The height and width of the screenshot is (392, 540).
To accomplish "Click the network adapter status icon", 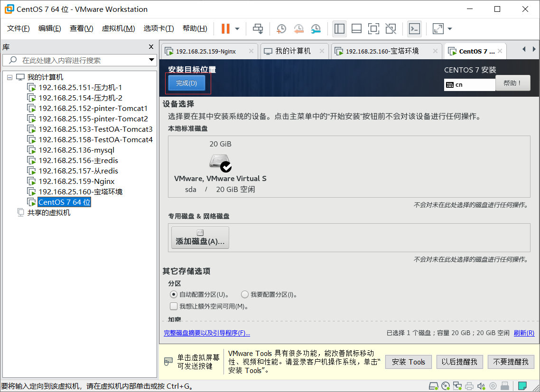I will (457, 386).
